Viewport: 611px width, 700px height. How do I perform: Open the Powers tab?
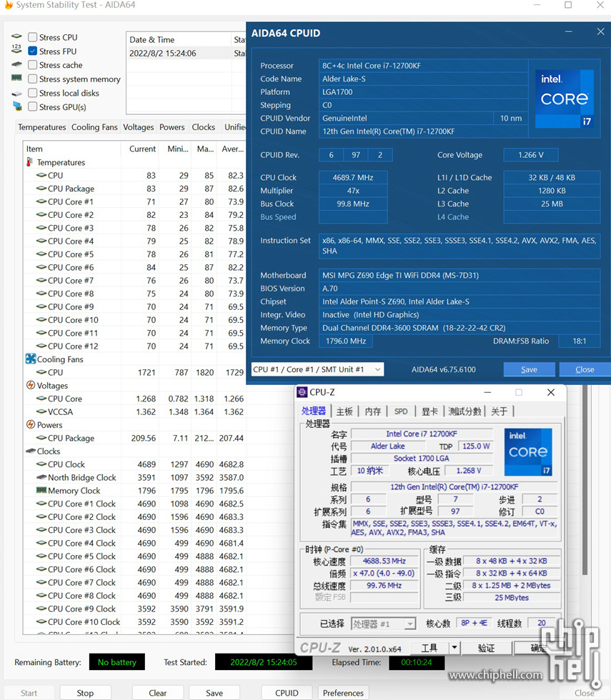click(172, 127)
